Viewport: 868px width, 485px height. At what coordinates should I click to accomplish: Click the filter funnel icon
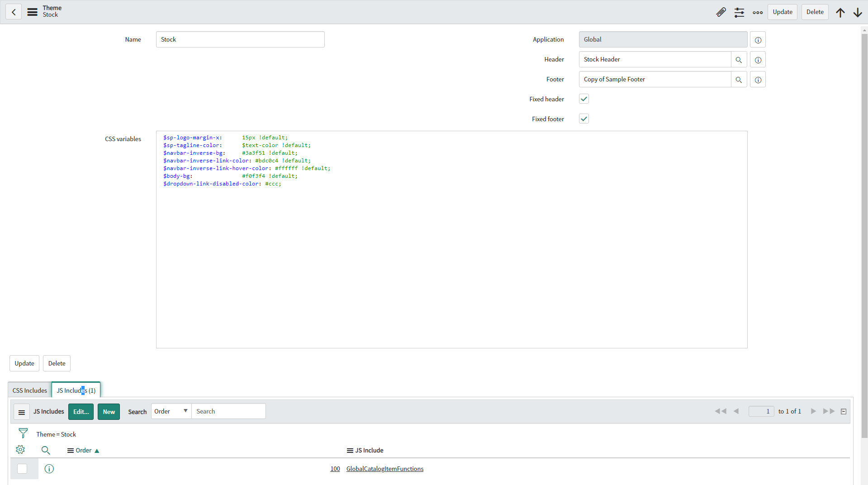tap(23, 433)
